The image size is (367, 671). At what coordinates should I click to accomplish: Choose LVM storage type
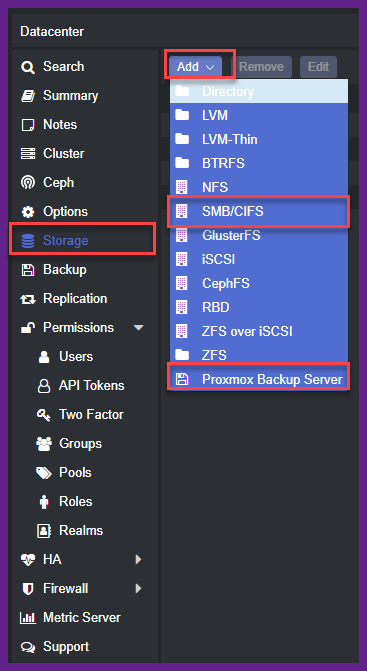259,115
